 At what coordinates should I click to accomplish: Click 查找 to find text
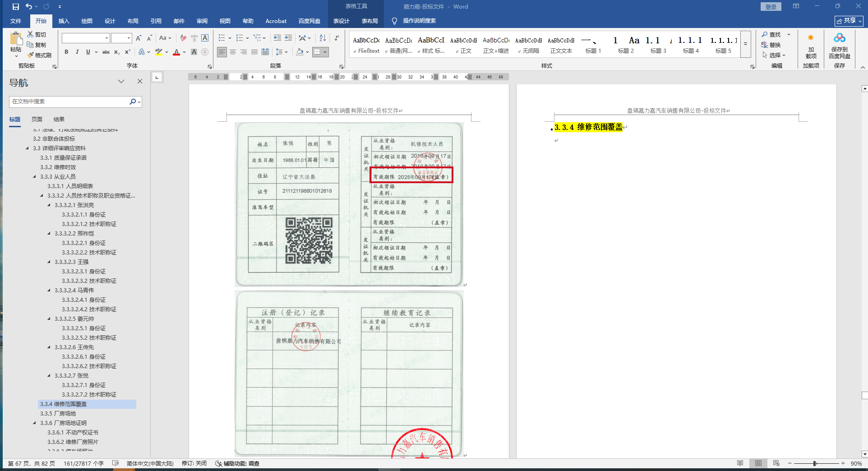(771, 34)
